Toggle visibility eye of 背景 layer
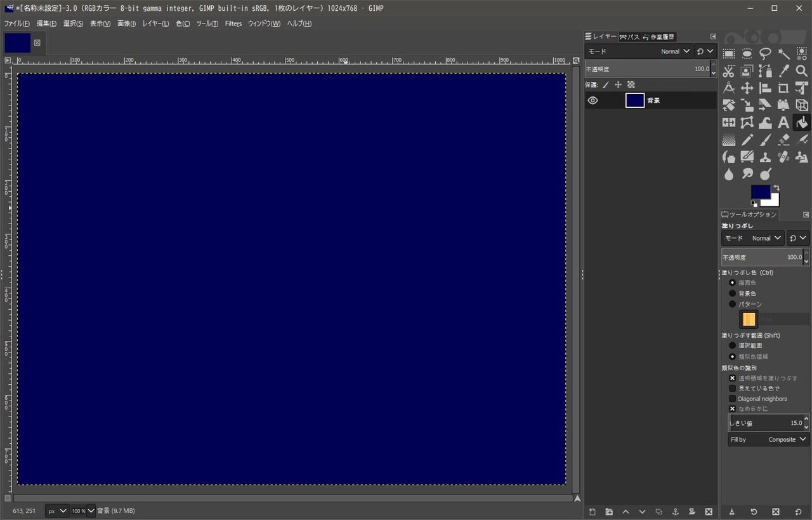Viewport: 812px width, 520px height. pyautogui.click(x=593, y=100)
